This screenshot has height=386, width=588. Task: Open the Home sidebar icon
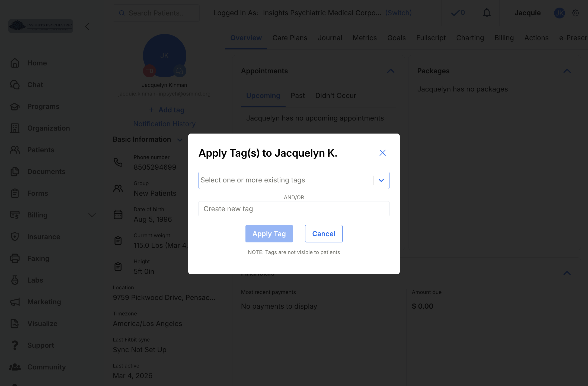click(x=15, y=63)
